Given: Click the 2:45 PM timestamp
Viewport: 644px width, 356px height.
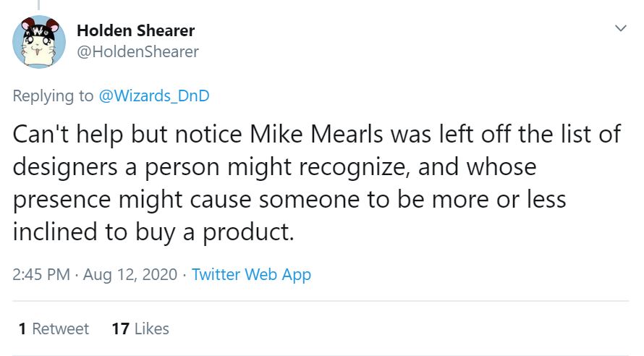Looking at the screenshot, I should [x=41, y=275].
